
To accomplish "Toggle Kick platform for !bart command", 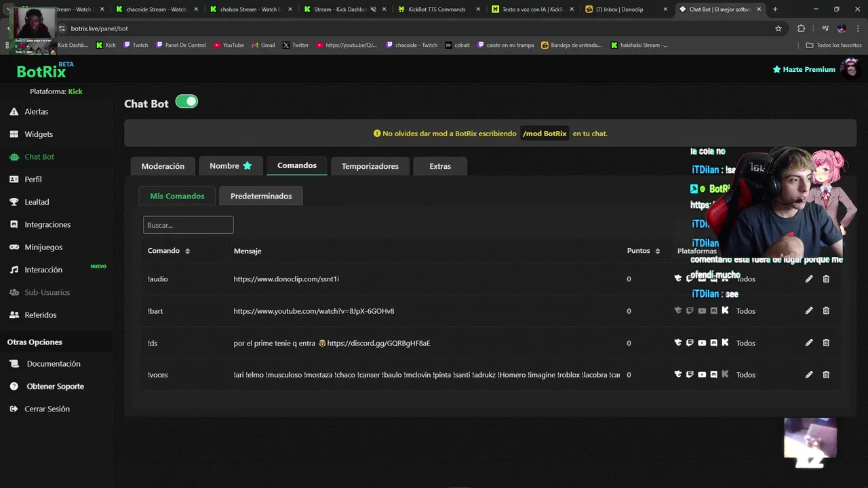I will point(725,310).
